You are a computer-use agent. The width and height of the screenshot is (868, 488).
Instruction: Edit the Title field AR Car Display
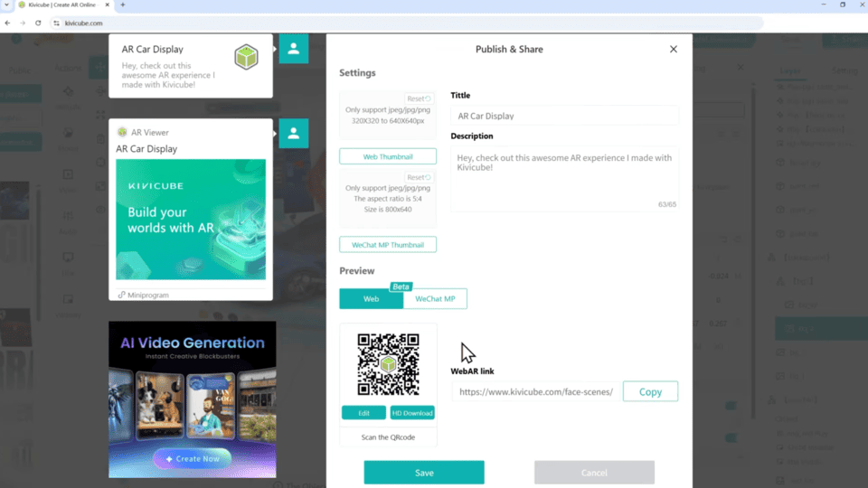coord(564,116)
